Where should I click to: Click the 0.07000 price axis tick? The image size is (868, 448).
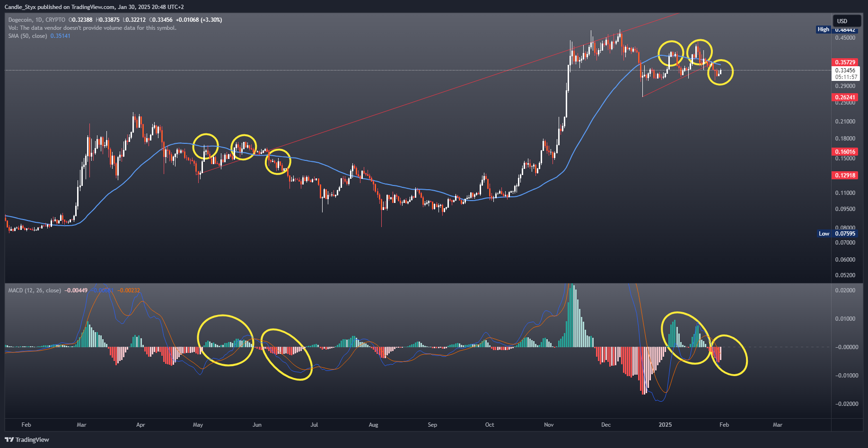(845, 243)
